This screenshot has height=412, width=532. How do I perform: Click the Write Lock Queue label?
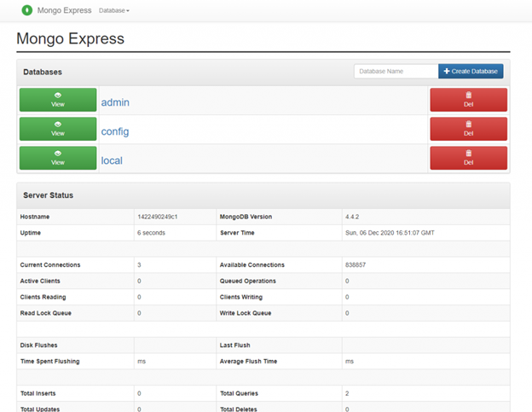[246, 313]
